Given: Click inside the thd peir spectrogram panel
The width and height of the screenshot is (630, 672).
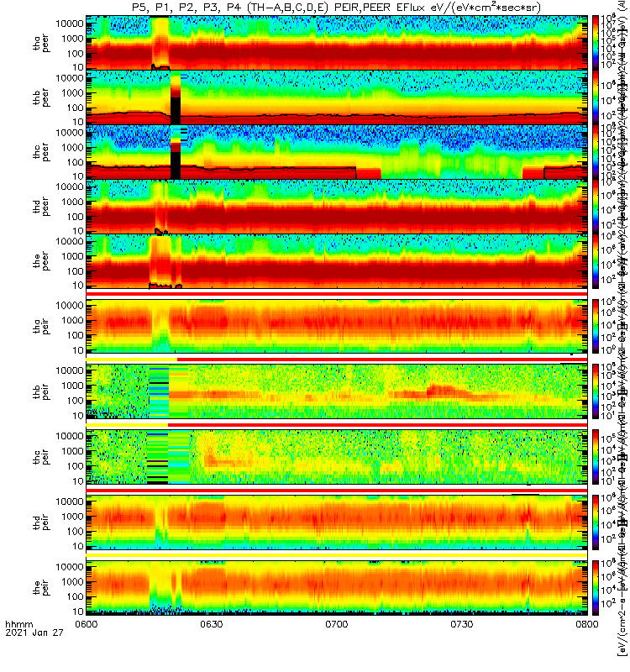Looking at the screenshot, I should 337,522.
